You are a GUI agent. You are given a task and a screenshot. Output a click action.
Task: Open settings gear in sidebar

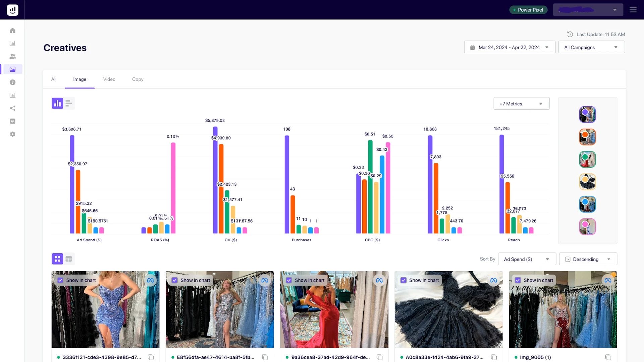click(x=12, y=134)
